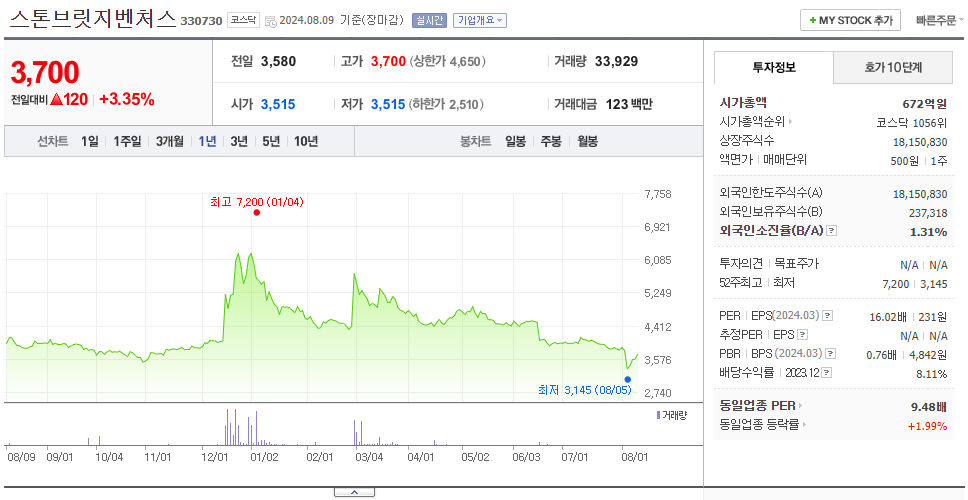The width and height of the screenshot is (968, 500).
Task: Click the 실시간 badge button
Action: click(429, 20)
